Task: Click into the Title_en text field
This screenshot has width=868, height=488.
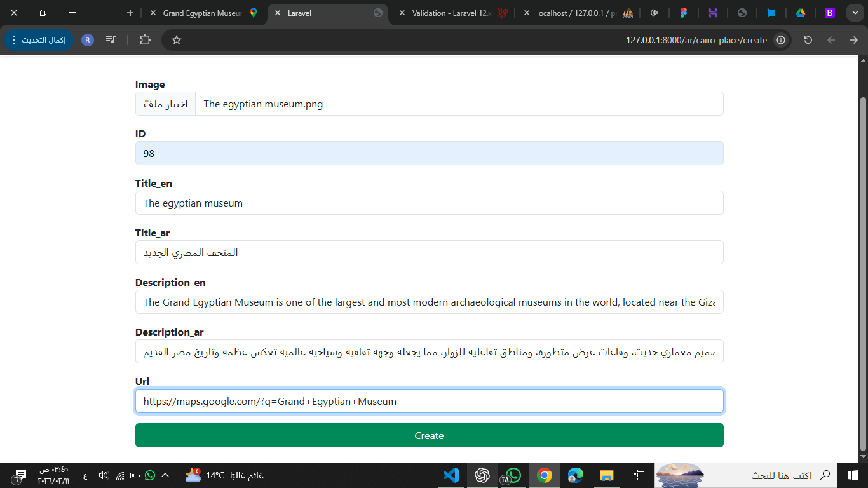Action: [x=429, y=203]
